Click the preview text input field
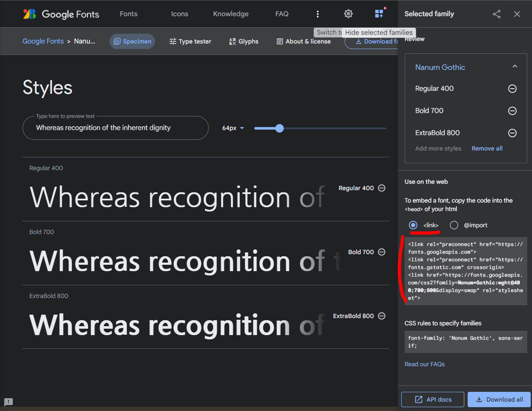 click(x=115, y=128)
